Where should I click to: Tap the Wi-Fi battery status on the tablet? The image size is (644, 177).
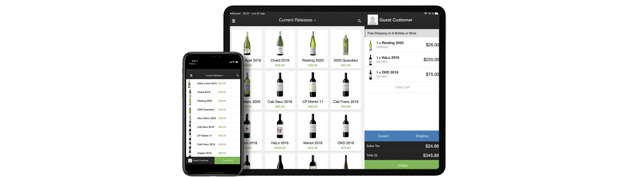coord(431,13)
